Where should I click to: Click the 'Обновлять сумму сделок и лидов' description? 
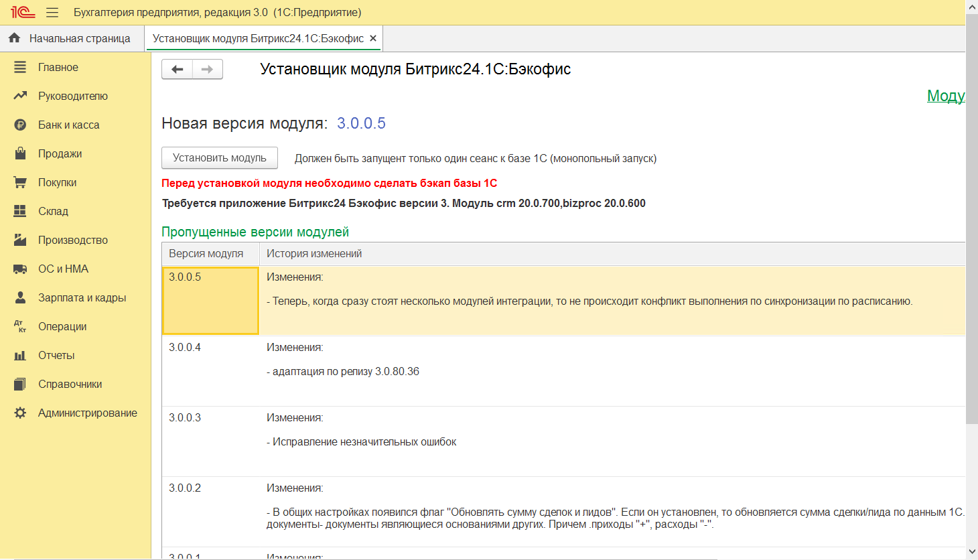pyautogui.click(x=616, y=518)
